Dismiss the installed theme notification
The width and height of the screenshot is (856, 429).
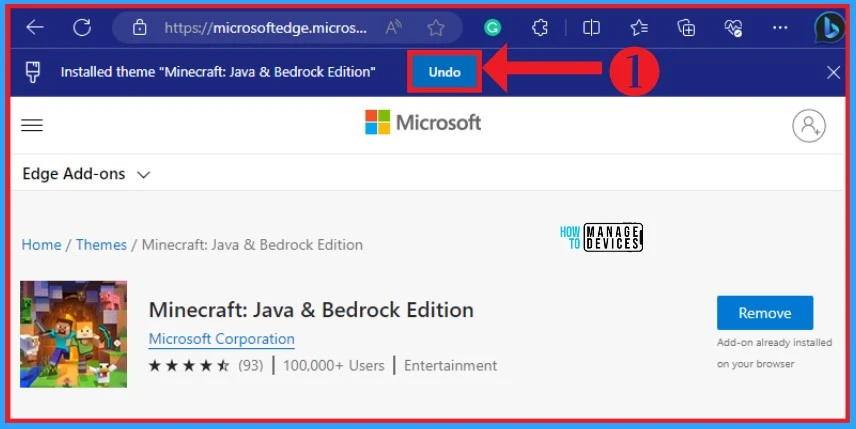click(x=833, y=72)
